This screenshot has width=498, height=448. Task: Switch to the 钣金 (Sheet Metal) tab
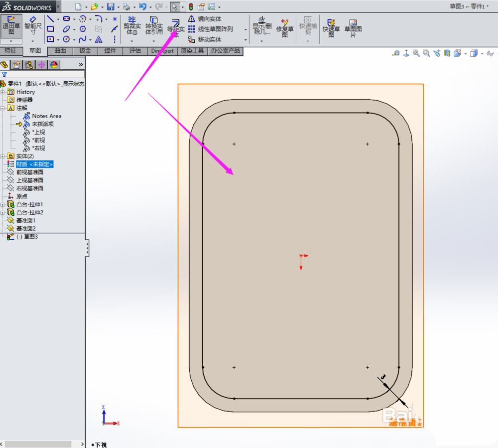(x=85, y=51)
